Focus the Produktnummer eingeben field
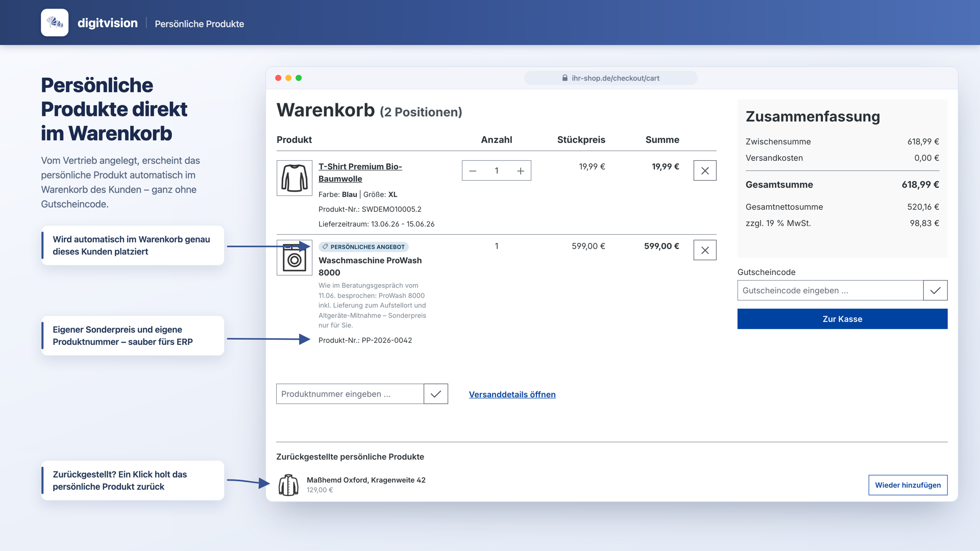 tap(350, 394)
